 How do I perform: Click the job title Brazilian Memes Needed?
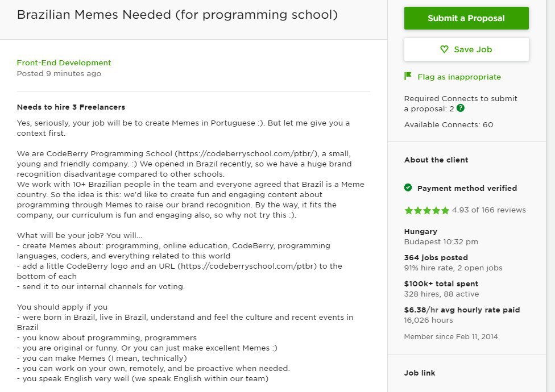177,15
